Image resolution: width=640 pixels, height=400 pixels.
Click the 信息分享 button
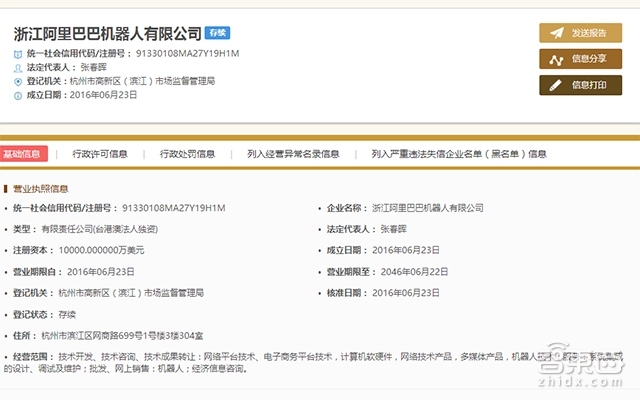(x=580, y=59)
